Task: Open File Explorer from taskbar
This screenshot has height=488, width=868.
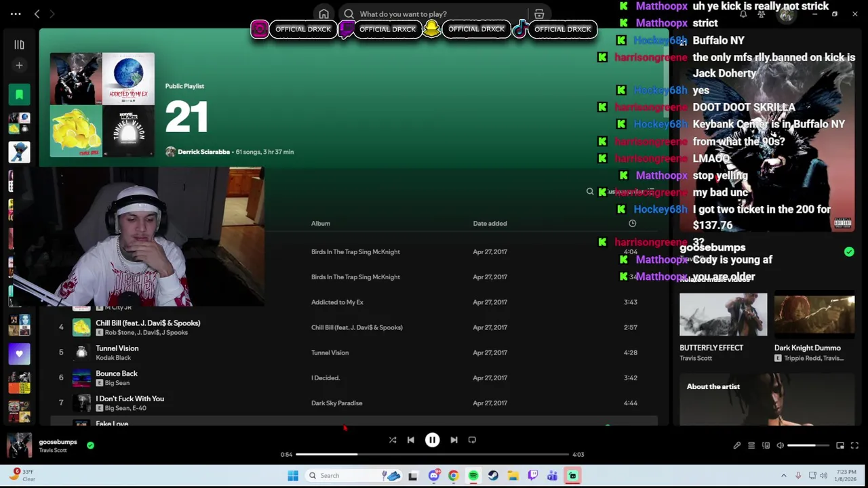Action: 513,476
